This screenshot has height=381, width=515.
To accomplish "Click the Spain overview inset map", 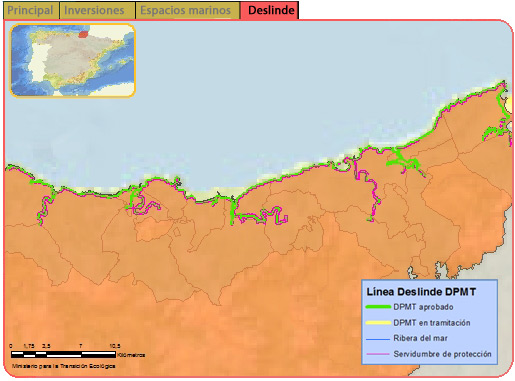I will pos(72,60).
